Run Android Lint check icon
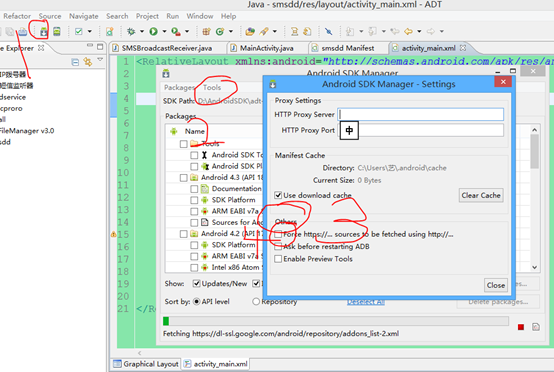Screen dimensions: 554x372 click(78, 31)
